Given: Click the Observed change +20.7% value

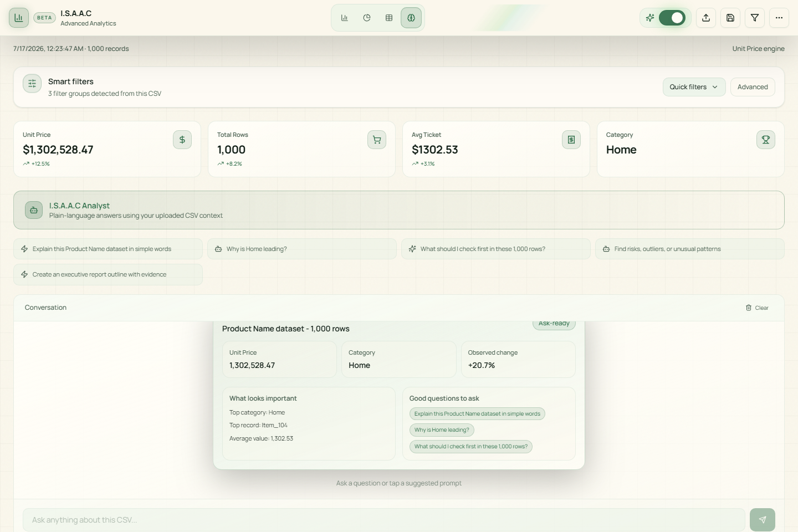Looking at the screenshot, I should [x=482, y=365].
